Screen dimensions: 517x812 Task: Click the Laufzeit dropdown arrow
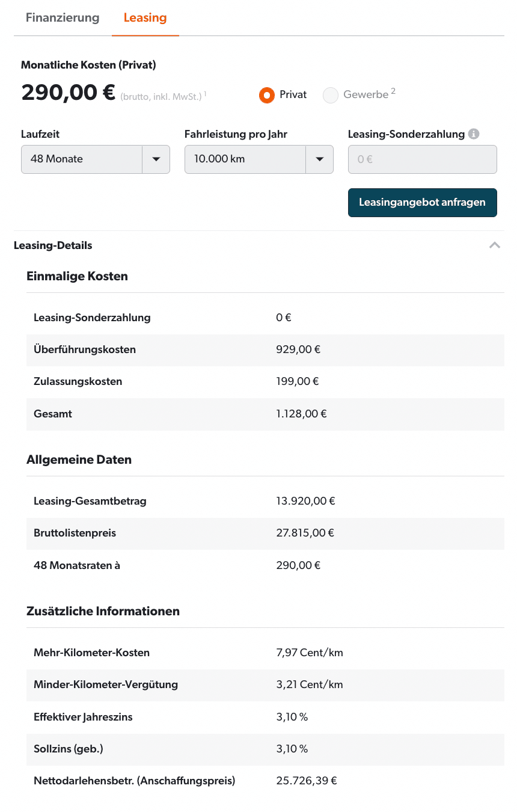click(x=156, y=159)
